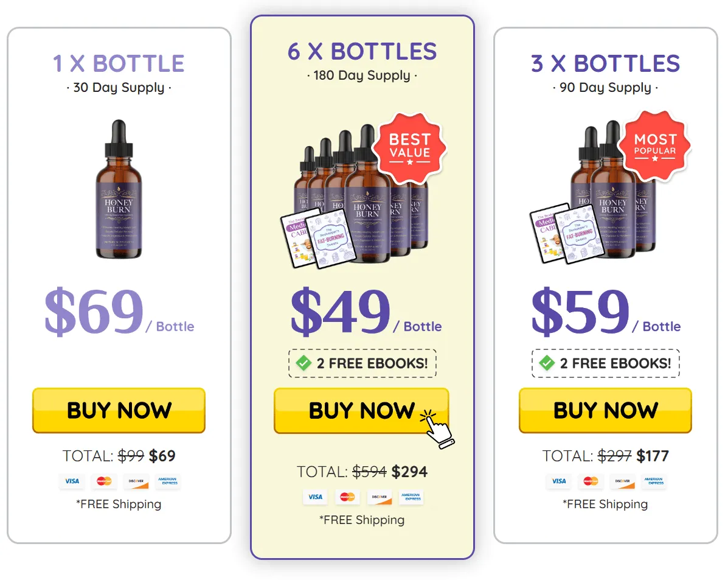Click the crossed-out $594 total price
The width and height of the screenshot is (728, 580).
(370, 471)
